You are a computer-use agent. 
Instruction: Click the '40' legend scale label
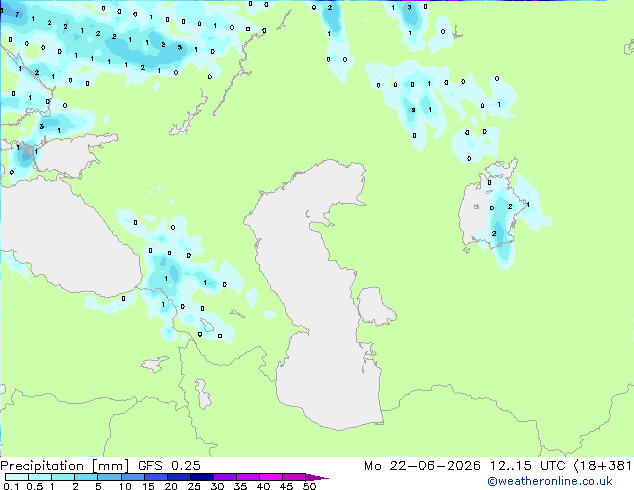[x=263, y=486]
